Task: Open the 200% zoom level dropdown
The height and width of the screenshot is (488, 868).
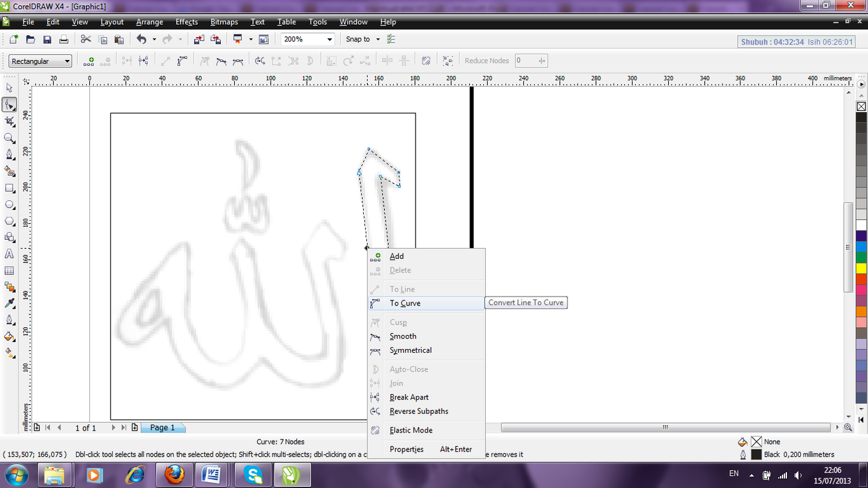Action: 330,39
